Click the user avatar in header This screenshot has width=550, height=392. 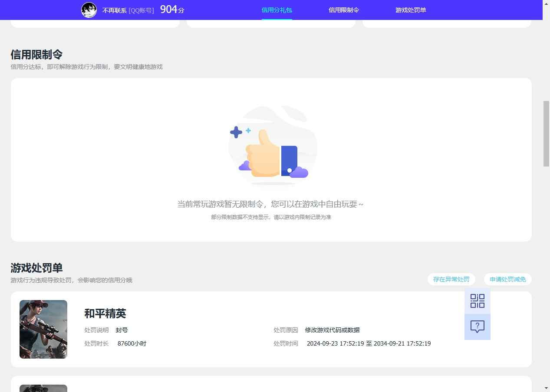[89, 10]
